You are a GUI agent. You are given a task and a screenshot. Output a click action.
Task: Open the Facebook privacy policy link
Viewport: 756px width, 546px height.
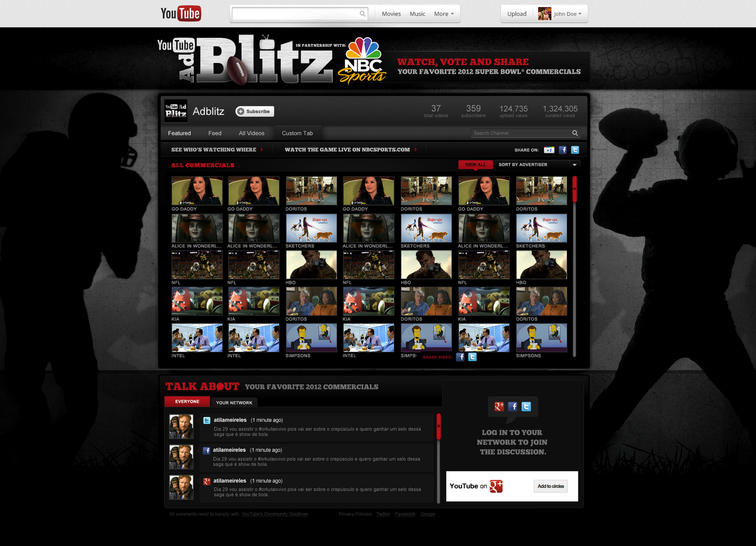point(405,514)
